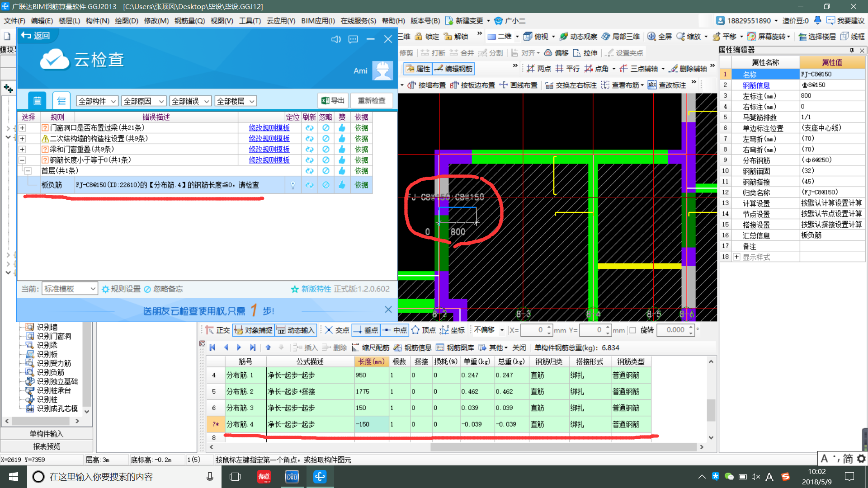Open the 标准模板 template dropdown
The image size is (868, 488).
click(x=70, y=289)
